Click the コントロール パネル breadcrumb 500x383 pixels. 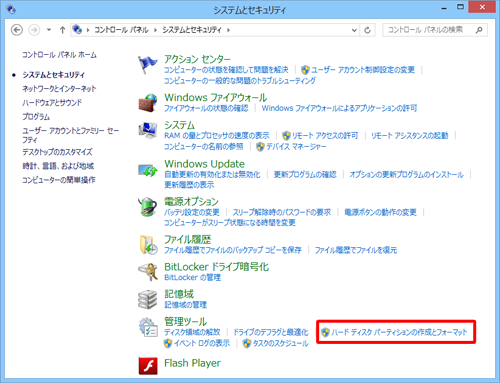click(x=121, y=30)
